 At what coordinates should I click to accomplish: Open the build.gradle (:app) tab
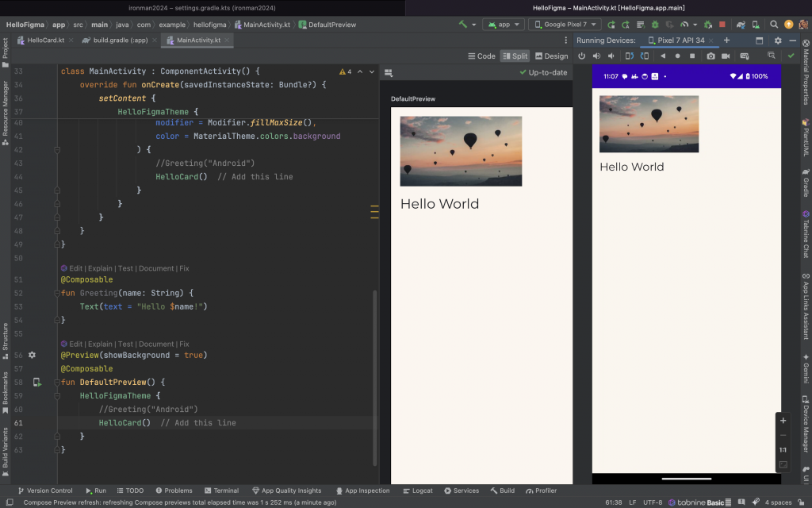click(121, 40)
